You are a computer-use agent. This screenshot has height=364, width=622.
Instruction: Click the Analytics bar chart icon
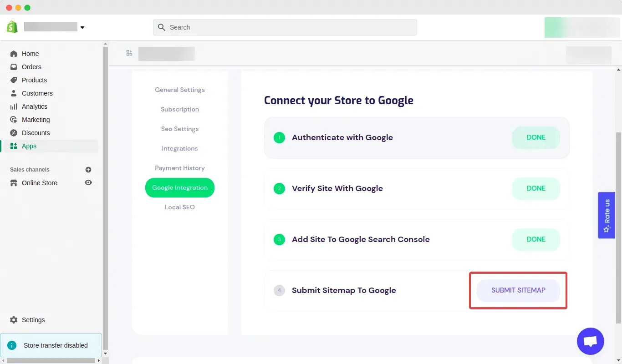coord(14,106)
